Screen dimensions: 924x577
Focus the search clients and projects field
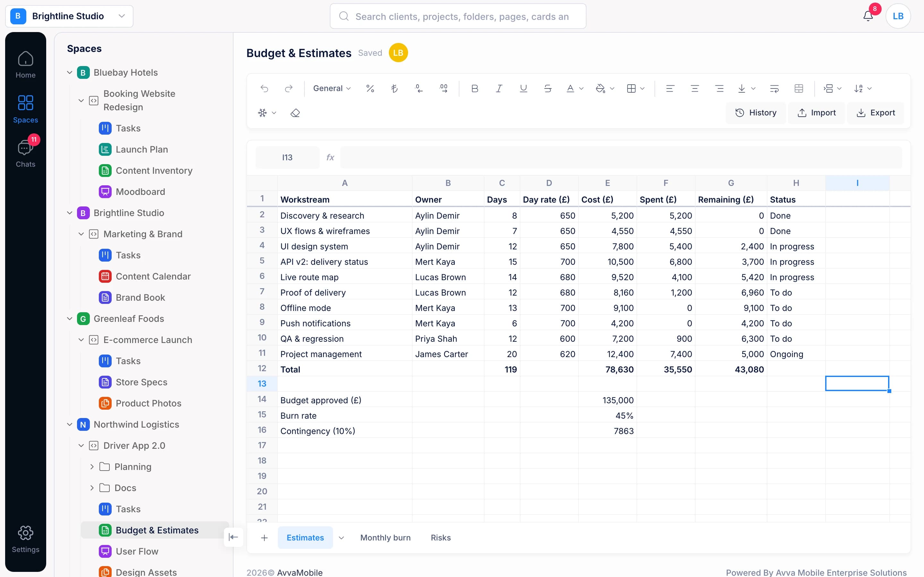(458, 16)
